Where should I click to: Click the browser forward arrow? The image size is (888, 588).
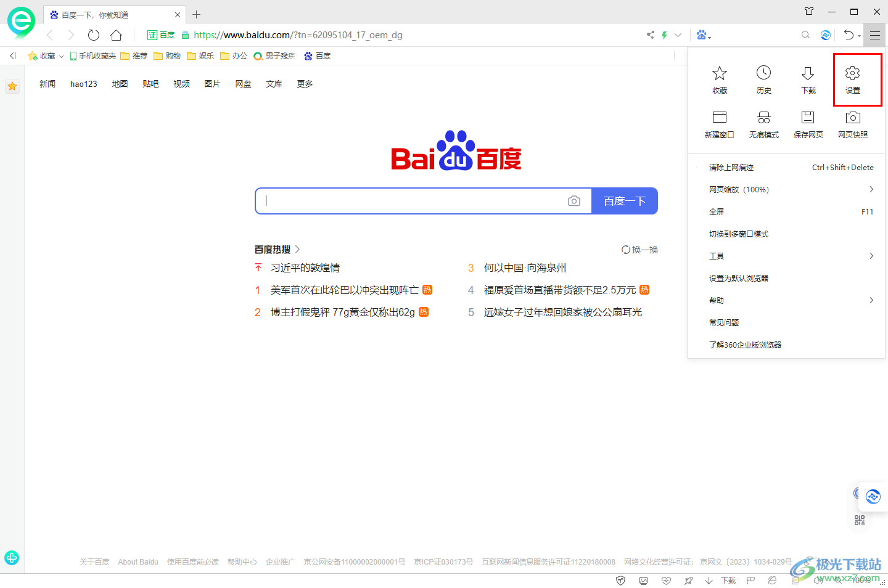tap(71, 35)
